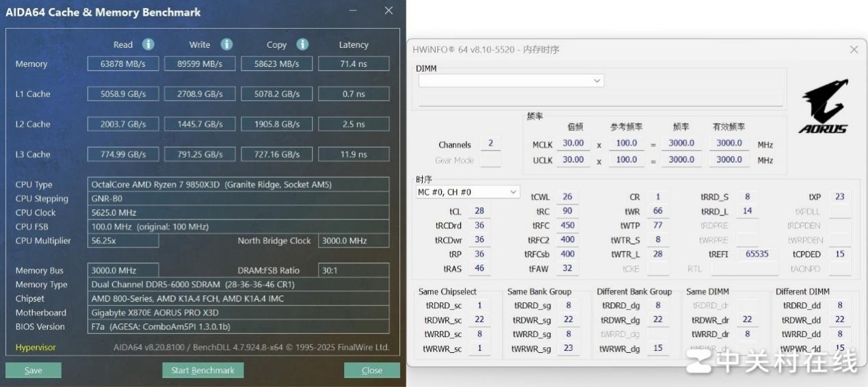This screenshot has height=387, width=868.
Task: Click the tRRD_L value 14
Action: [748, 211]
